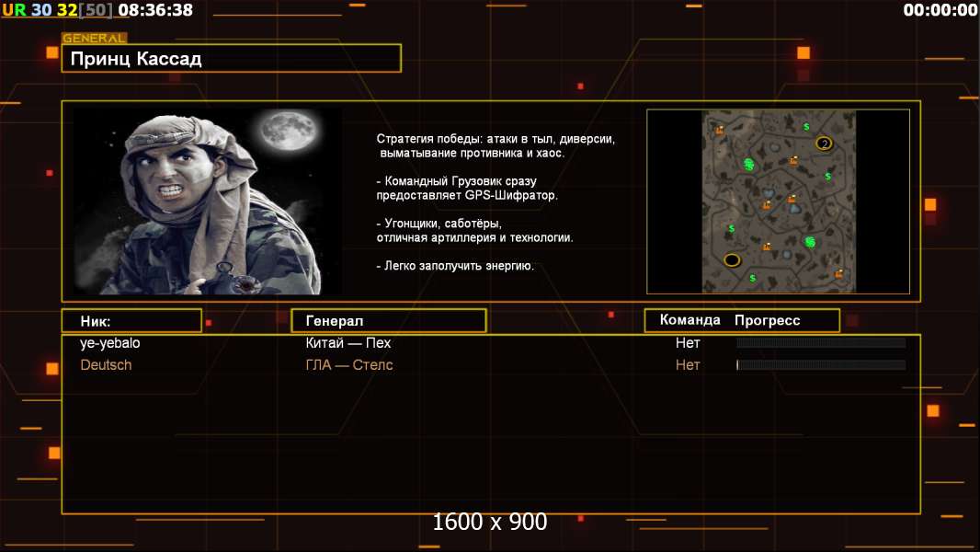Click the empty black start position marker
Image resolution: width=980 pixels, height=552 pixels.
click(x=732, y=260)
